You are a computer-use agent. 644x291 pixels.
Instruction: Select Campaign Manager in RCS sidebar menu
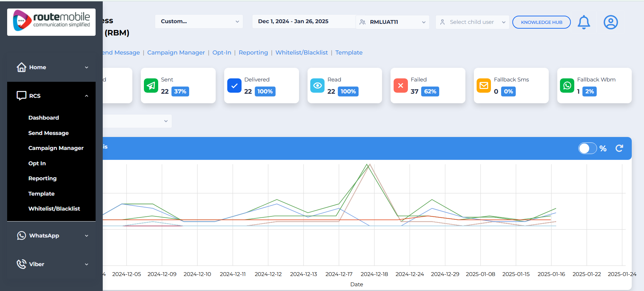(x=56, y=148)
